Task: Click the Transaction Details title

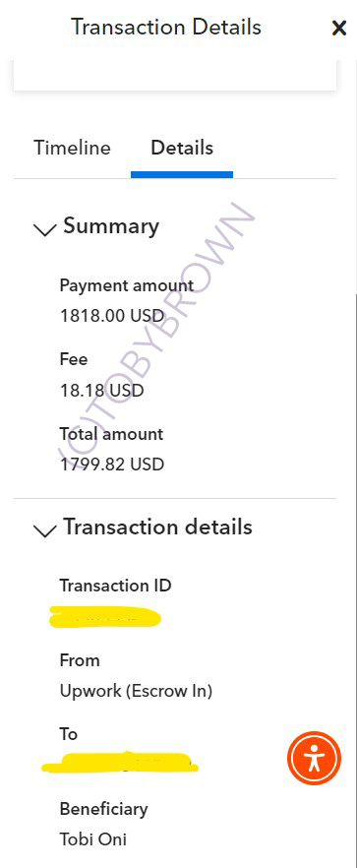Action: tap(166, 28)
